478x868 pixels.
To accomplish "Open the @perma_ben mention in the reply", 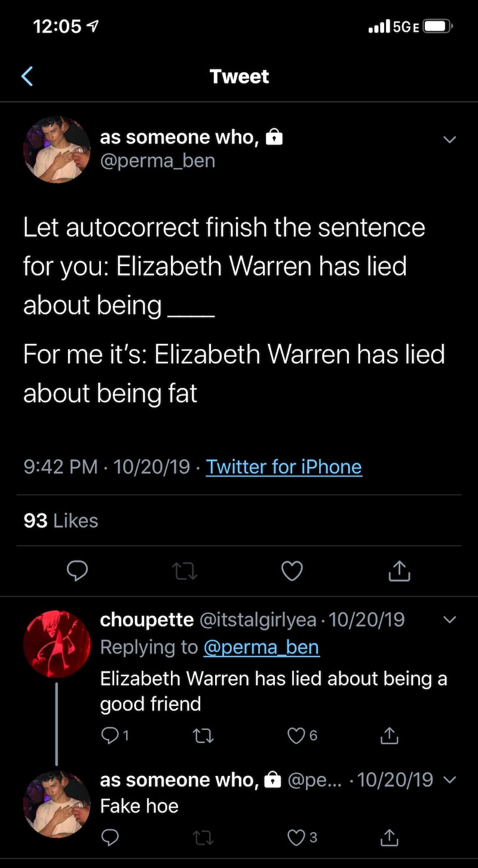I will coord(261,647).
